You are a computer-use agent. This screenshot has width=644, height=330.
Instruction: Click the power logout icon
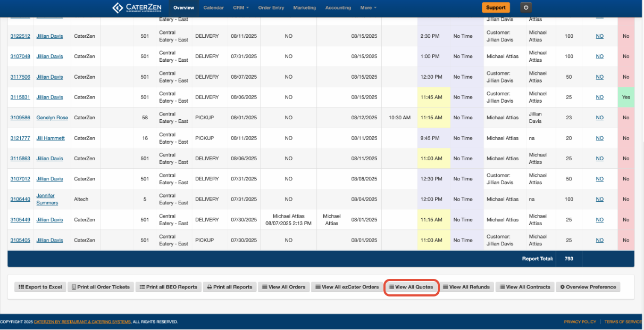coord(526,7)
